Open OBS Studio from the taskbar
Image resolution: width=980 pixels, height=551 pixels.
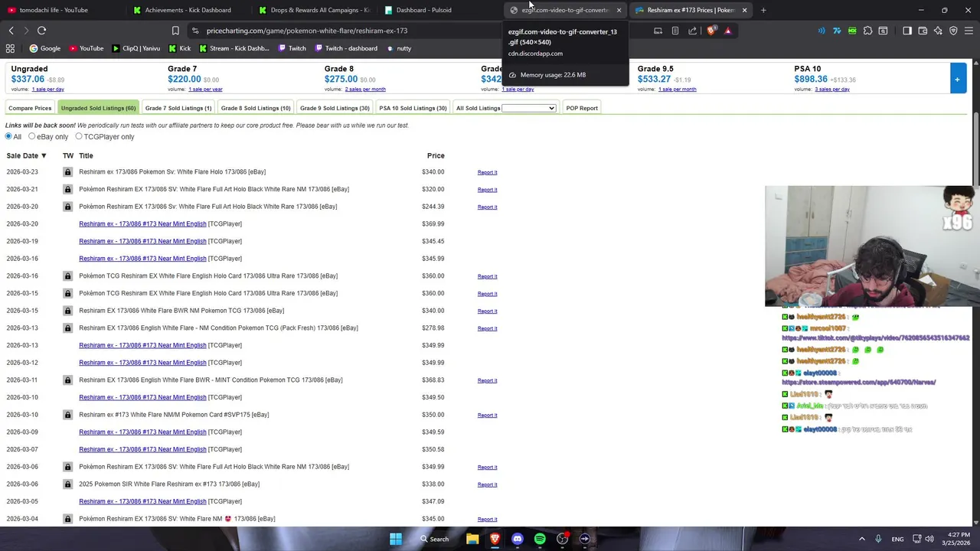(563, 539)
